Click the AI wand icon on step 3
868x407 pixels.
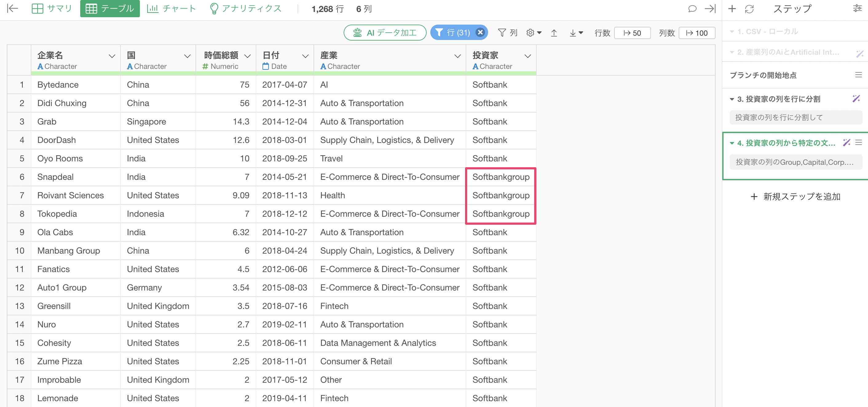tap(856, 99)
